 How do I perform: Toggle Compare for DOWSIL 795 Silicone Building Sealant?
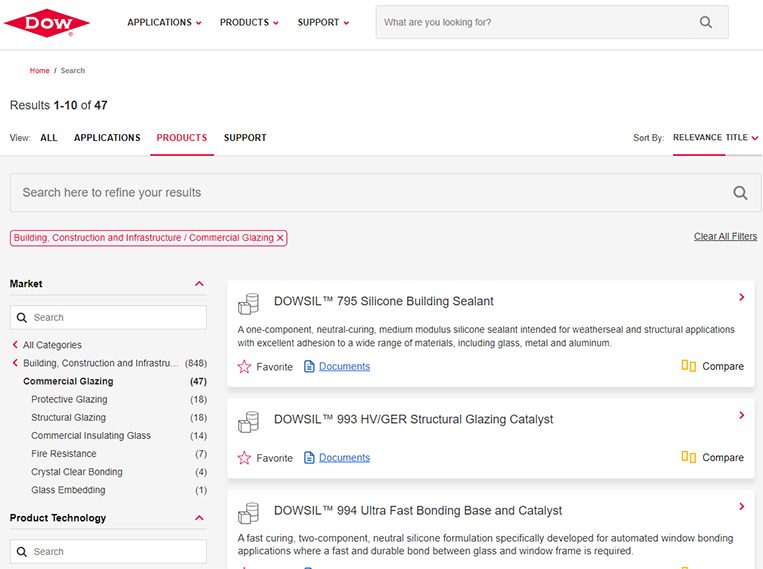coord(689,367)
